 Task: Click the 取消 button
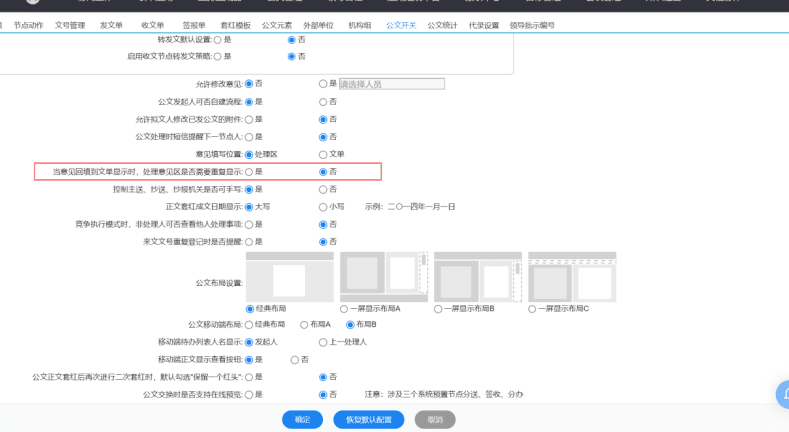(x=435, y=420)
